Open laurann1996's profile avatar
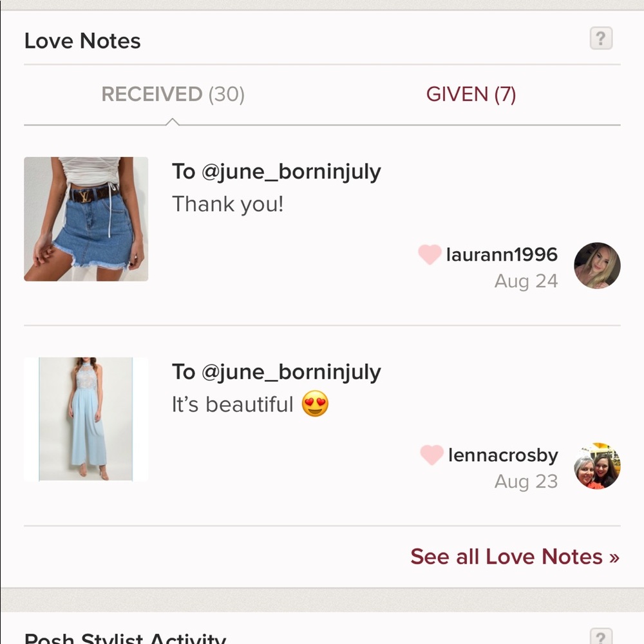This screenshot has width=644, height=644. point(597,265)
